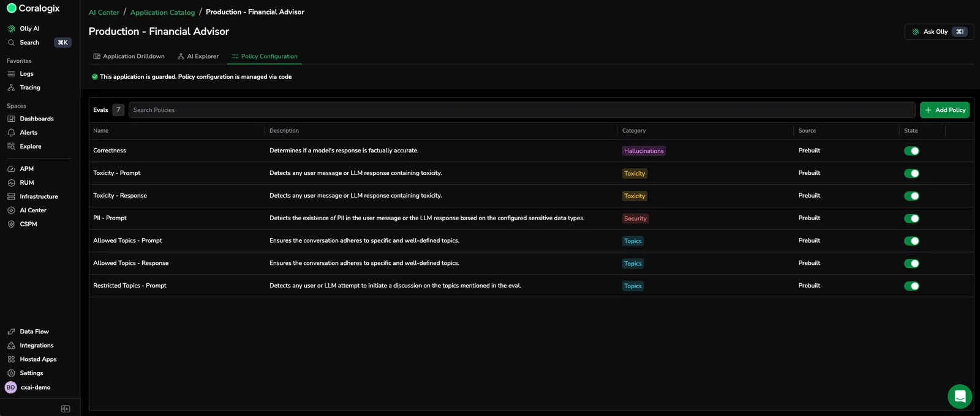
Task: Click the Toxicity tag in Toxicity - Prompt row
Action: [x=635, y=174]
